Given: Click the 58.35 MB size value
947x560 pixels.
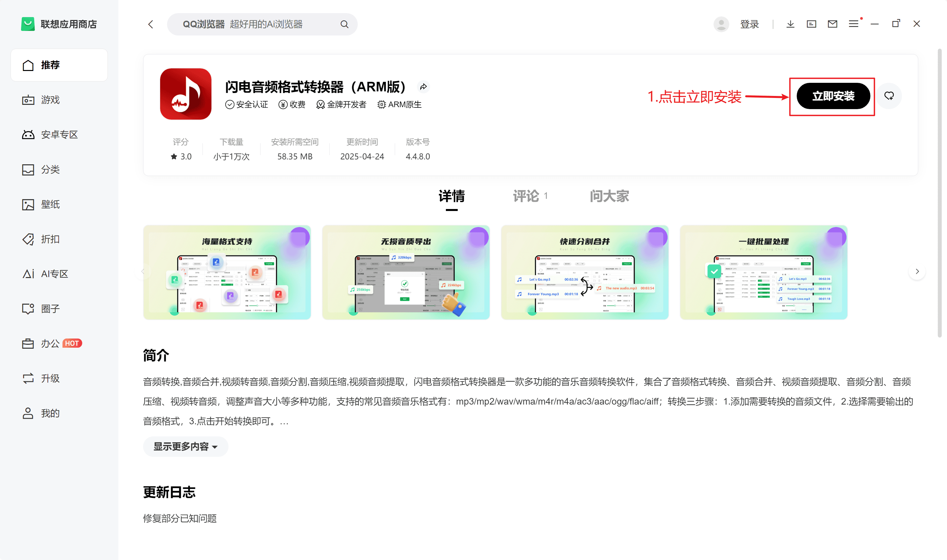Looking at the screenshot, I should coord(295,157).
